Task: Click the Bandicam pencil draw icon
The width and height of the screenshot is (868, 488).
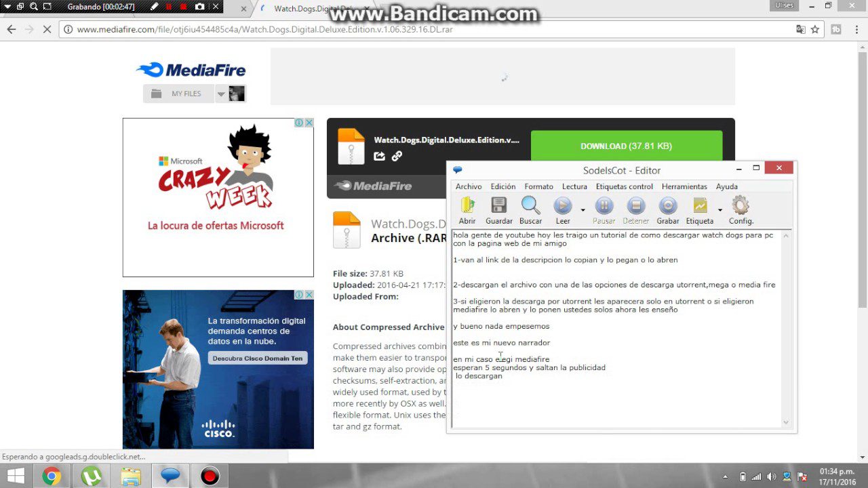Action: click(155, 7)
